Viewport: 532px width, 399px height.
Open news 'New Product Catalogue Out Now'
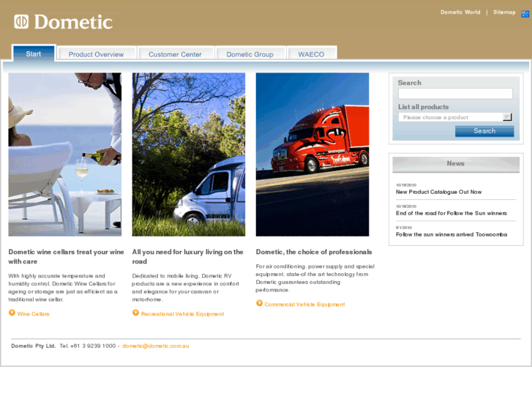click(438, 193)
